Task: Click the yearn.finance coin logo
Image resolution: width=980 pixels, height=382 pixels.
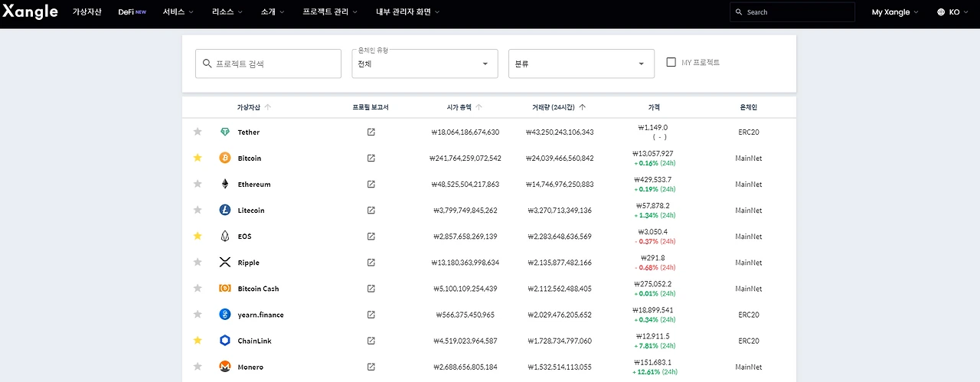Action: [225, 314]
